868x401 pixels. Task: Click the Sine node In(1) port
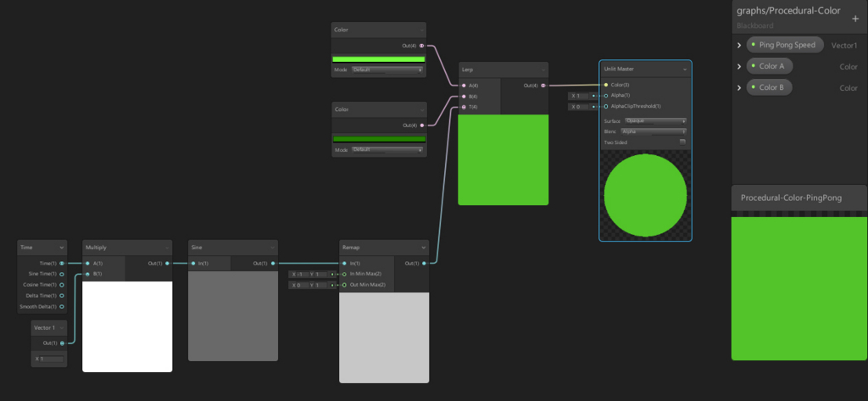[193, 264]
